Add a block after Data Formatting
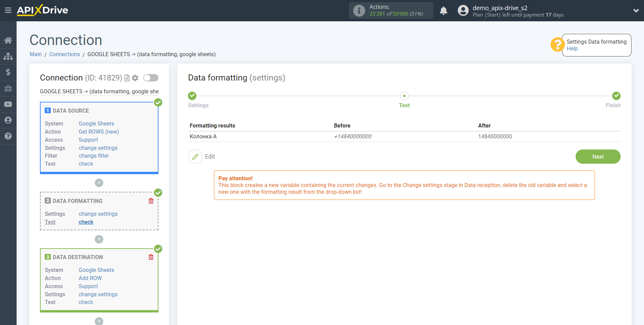Screen dimensions: 644x325 coord(99,239)
